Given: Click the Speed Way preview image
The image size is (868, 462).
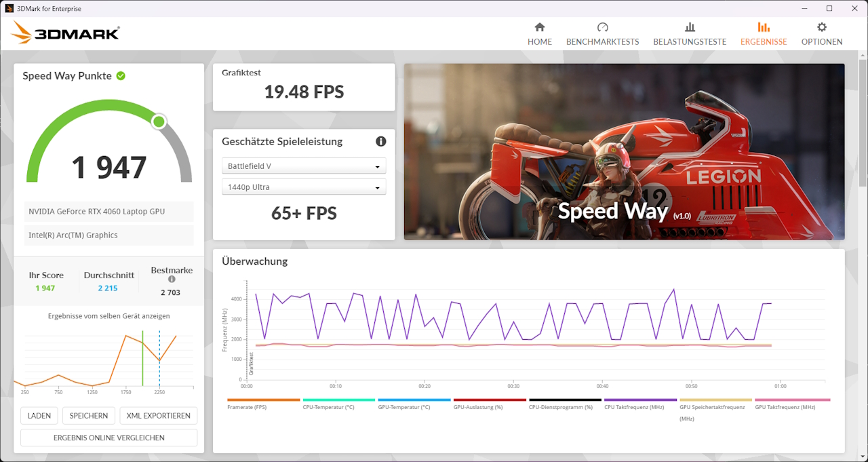Looking at the screenshot, I should click(x=625, y=152).
